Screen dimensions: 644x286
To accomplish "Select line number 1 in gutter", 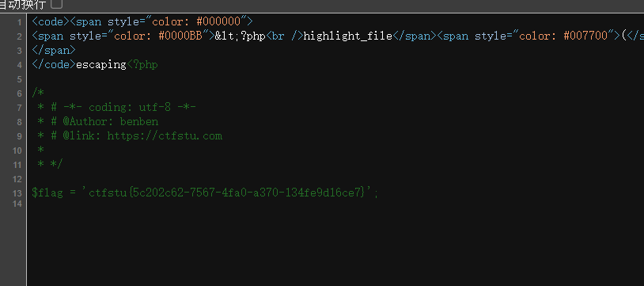I will pos(19,23).
